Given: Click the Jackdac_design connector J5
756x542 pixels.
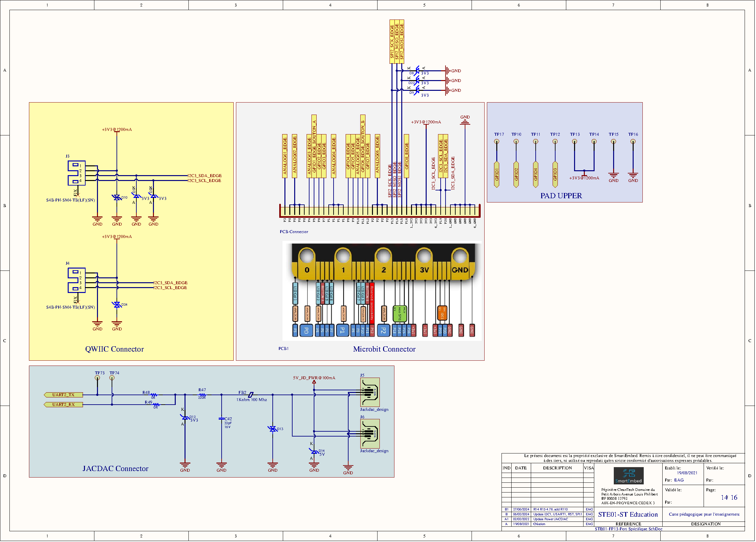Looking at the screenshot, I should click(370, 392).
